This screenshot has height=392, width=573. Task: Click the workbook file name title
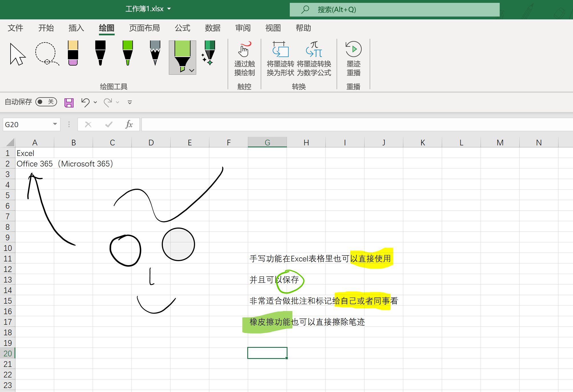tap(145, 9)
